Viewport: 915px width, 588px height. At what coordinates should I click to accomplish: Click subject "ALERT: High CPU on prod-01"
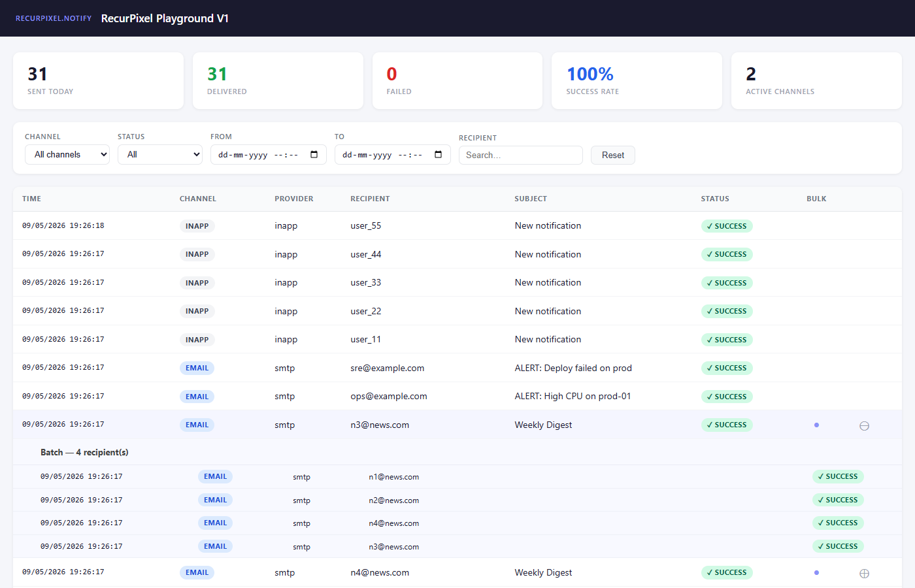tap(573, 397)
